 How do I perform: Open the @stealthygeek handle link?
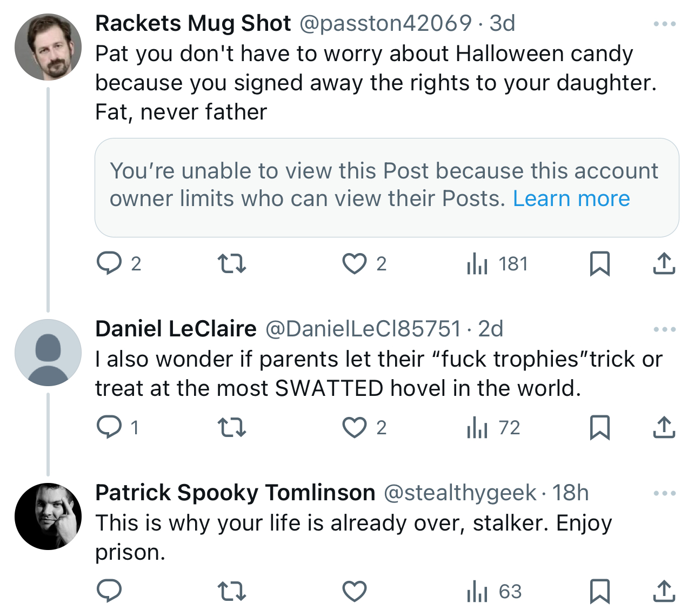point(460,493)
